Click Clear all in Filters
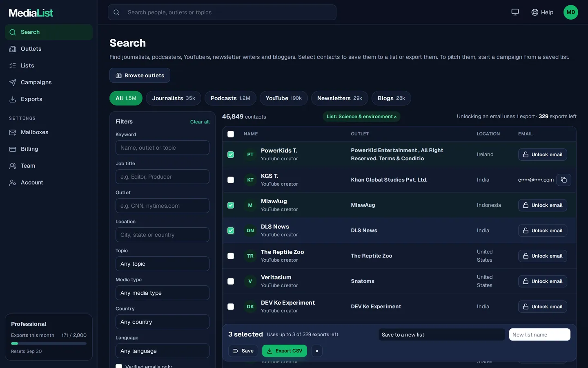The width and height of the screenshot is (588, 368). (x=200, y=122)
